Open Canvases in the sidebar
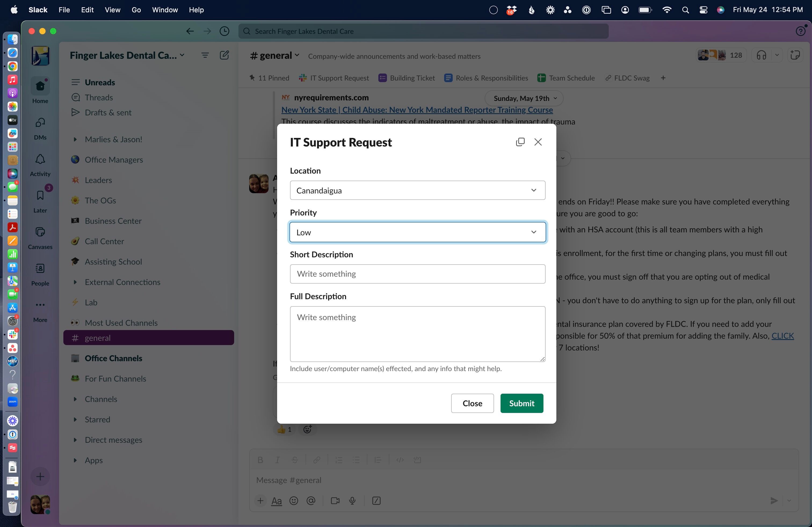Screen dimensions: 812x527 click(40, 232)
